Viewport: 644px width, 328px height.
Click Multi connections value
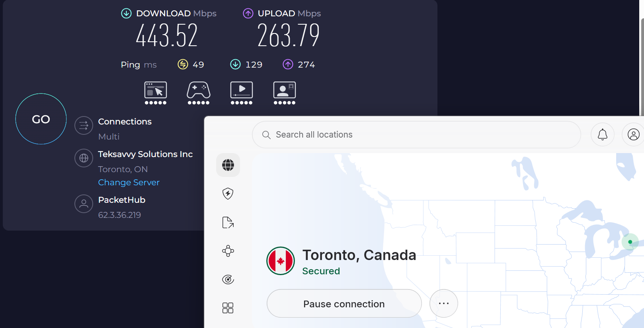click(x=109, y=137)
